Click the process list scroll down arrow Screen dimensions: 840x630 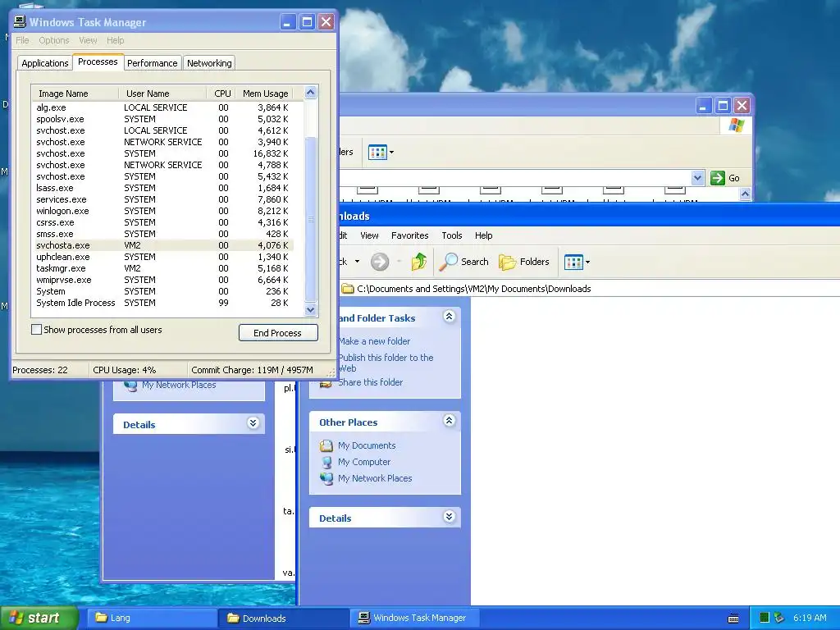click(311, 309)
